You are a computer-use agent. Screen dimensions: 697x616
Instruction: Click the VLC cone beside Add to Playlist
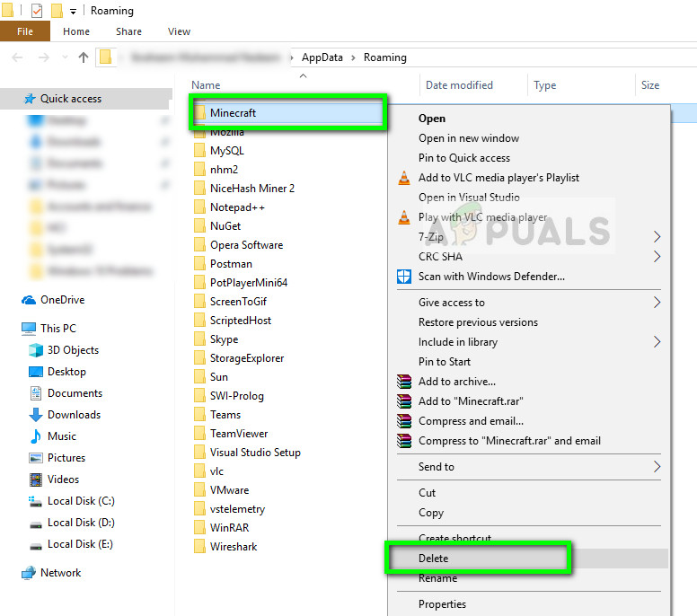point(404,178)
